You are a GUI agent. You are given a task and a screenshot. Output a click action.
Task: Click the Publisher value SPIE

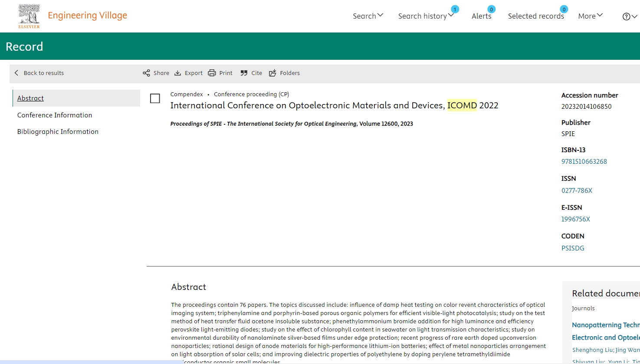[x=568, y=133]
